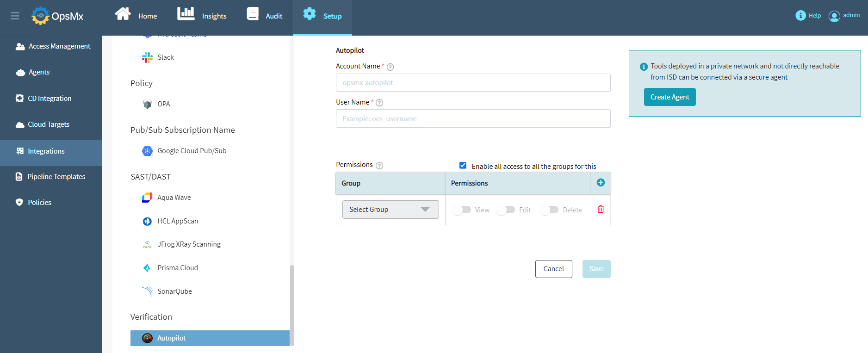868x353 pixels.
Task: Click the admin user profile icon
Action: 834,16
